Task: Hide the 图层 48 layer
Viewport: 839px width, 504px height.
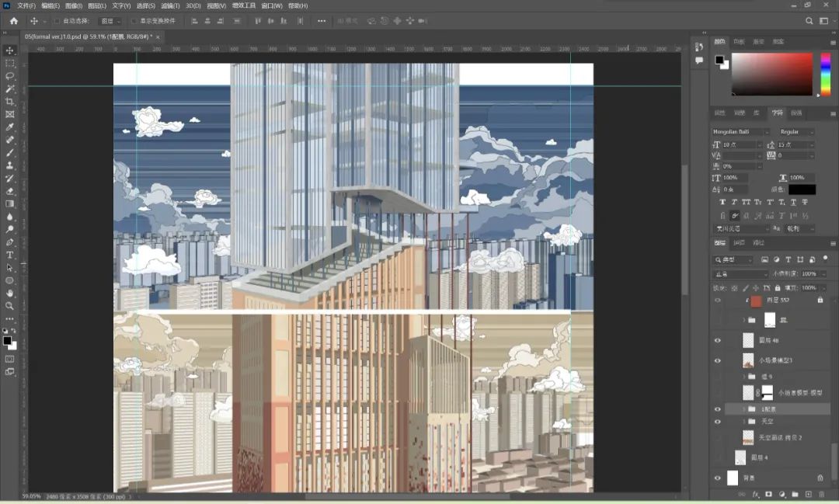Action: (718, 340)
